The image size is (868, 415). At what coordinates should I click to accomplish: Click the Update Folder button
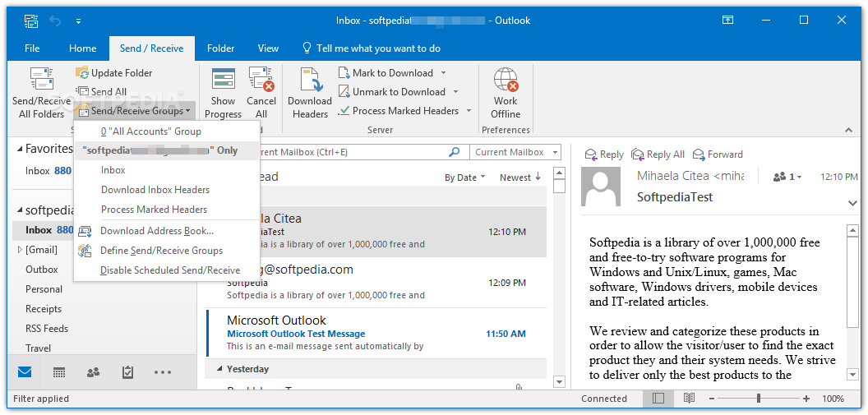pos(114,73)
